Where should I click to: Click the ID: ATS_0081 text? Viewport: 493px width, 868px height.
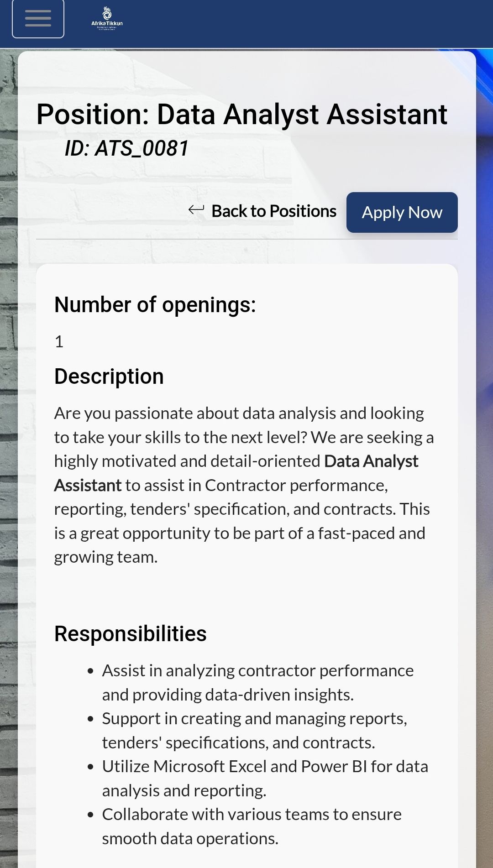coord(126,148)
